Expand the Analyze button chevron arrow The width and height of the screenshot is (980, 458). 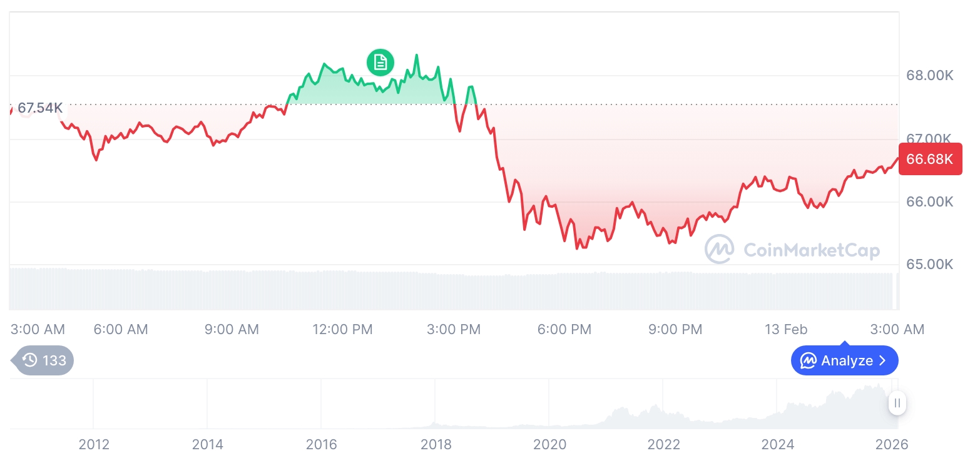883,361
